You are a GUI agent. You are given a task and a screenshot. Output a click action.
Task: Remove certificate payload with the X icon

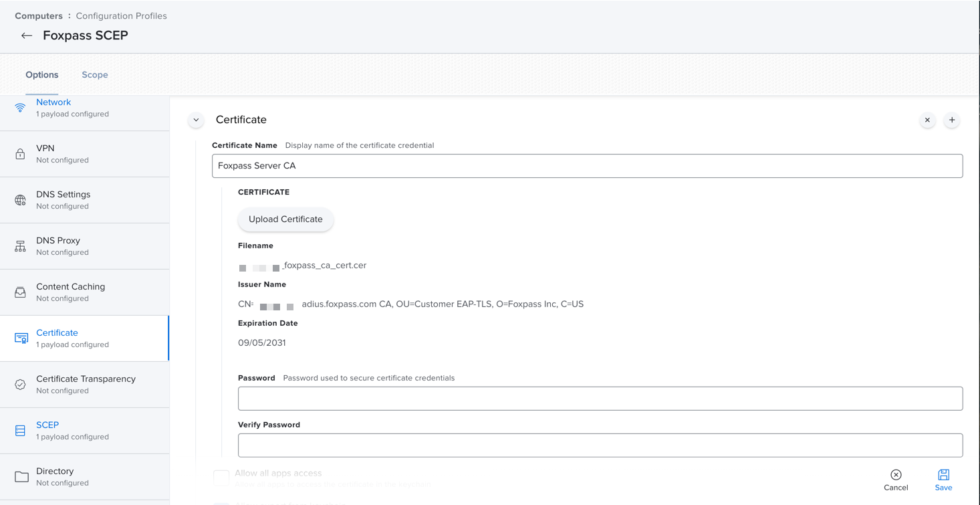[927, 120]
